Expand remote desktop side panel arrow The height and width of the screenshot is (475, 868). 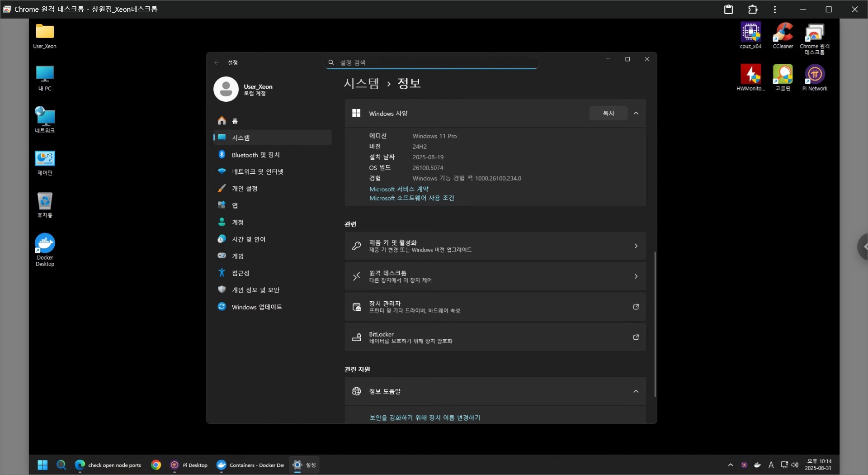pos(863,247)
